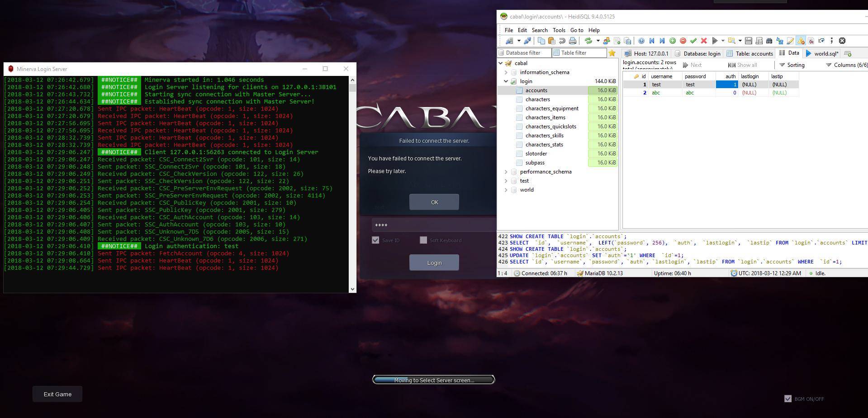This screenshot has width=868, height=418.
Task: Click the help question-mark icon in HeidiSQL
Action: click(641, 41)
